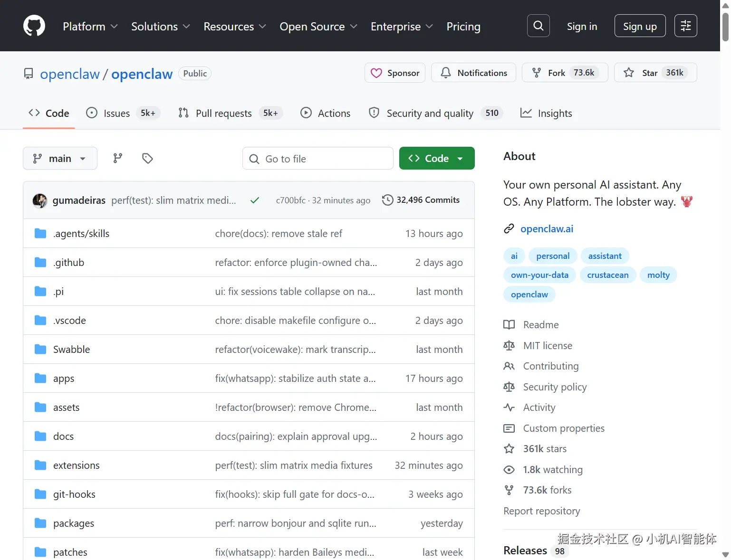This screenshot has width=731, height=560.
Task: Expand the Open Source menu
Action: 318,27
